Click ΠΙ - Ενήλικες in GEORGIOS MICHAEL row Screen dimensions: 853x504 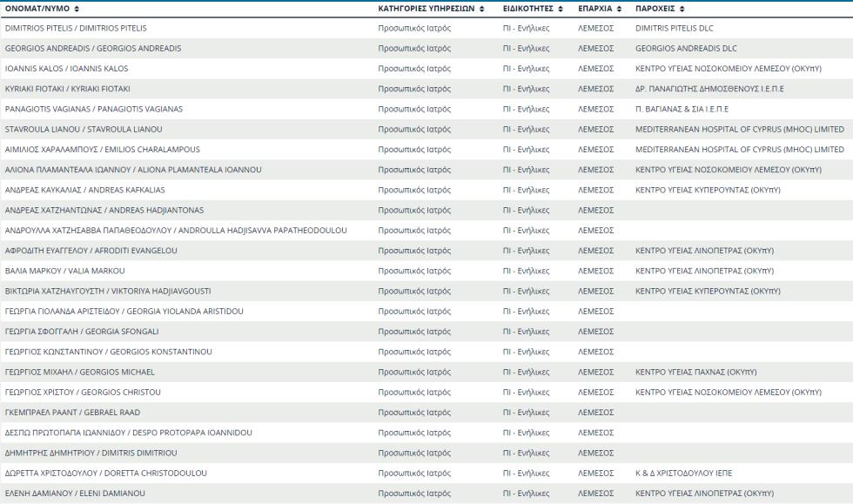click(x=526, y=372)
